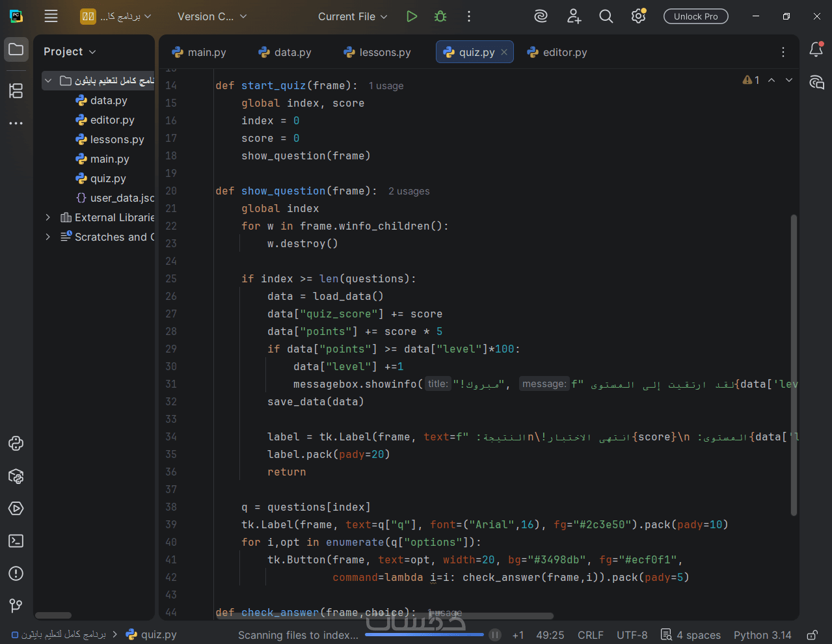The image size is (832, 644).
Task: Open the Current File run configuration dropdown
Action: tap(352, 16)
